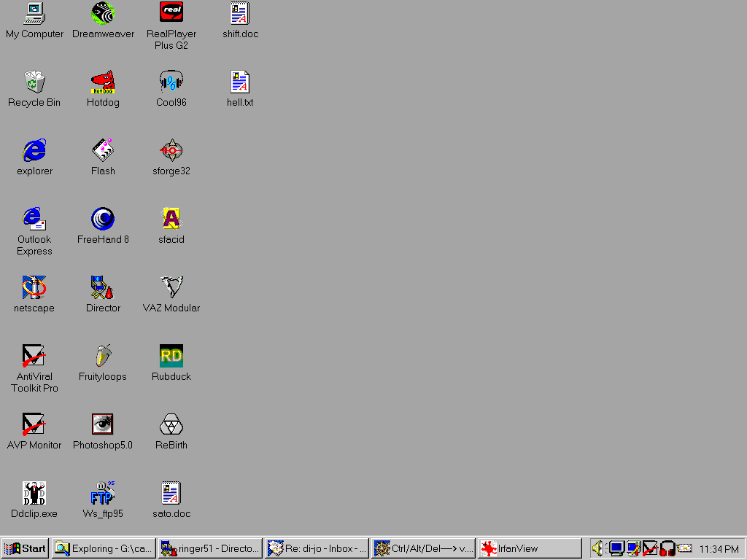Select the Dreamweaver desktop icon
The image size is (747, 560).
[x=103, y=13]
